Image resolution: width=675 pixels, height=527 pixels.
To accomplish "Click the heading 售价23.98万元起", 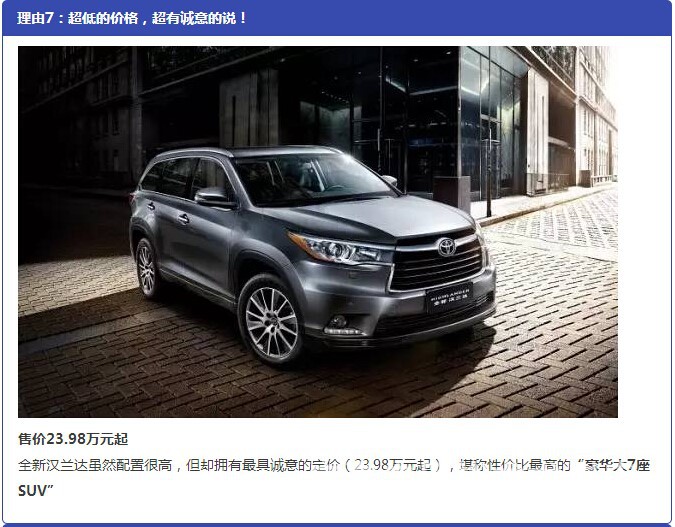I will [73, 439].
